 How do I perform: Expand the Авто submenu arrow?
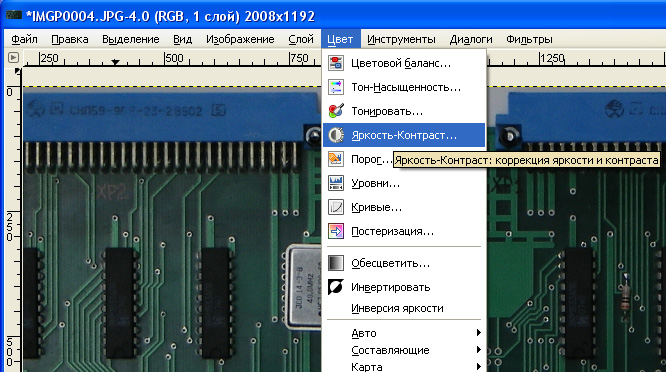click(479, 333)
